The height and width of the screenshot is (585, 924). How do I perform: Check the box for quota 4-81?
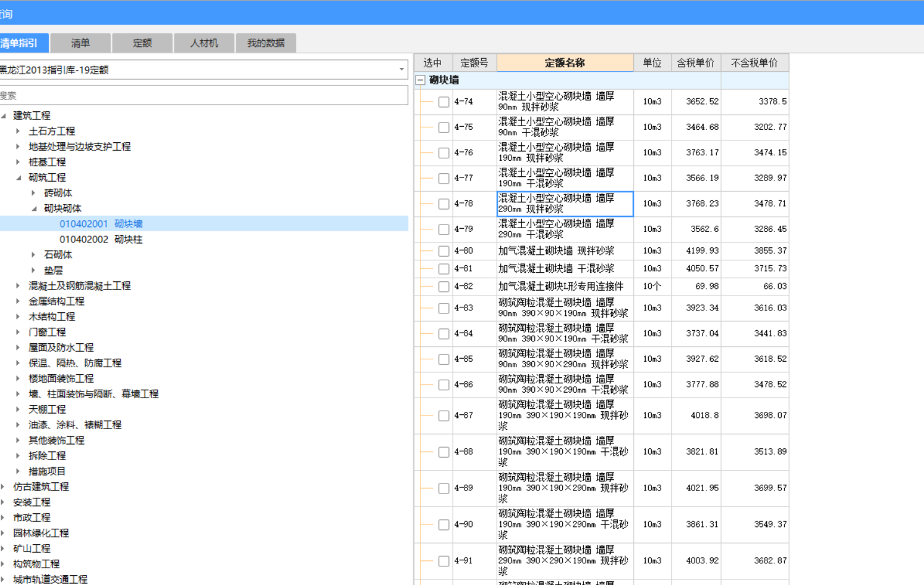[x=443, y=269]
